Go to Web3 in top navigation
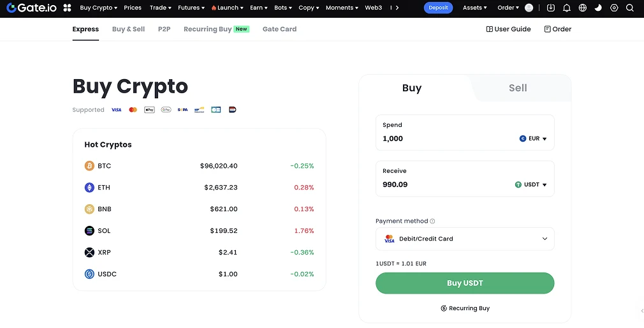Viewport: 644px width, 328px height. coord(374,8)
